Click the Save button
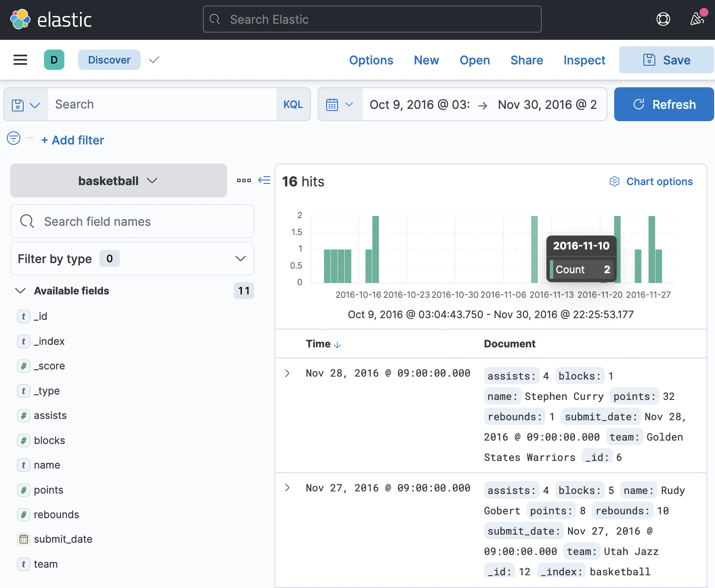The height and width of the screenshot is (588, 715). click(x=667, y=60)
